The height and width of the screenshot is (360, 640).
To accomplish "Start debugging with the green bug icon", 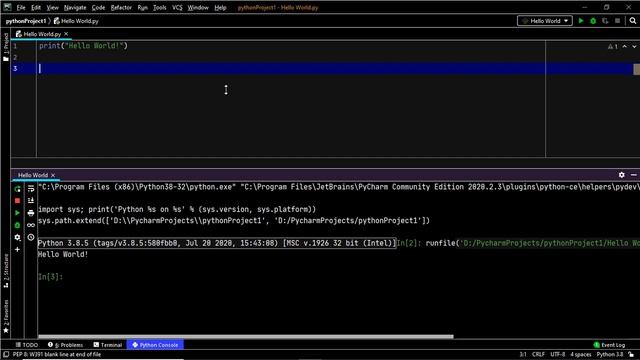I will [593, 21].
